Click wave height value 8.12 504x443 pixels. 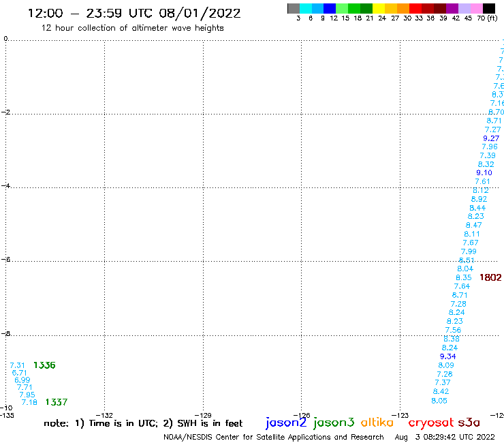pos(481,190)
